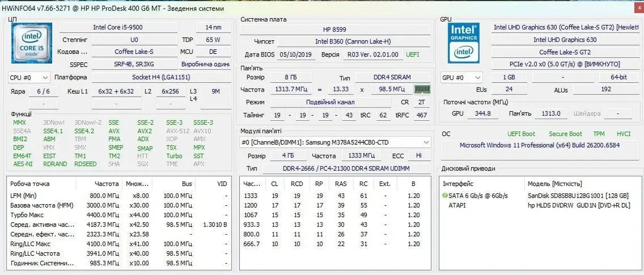Screen dimensions: 644x275
Task: Click the HVCI indicator
Action: [x=624, y=134]
